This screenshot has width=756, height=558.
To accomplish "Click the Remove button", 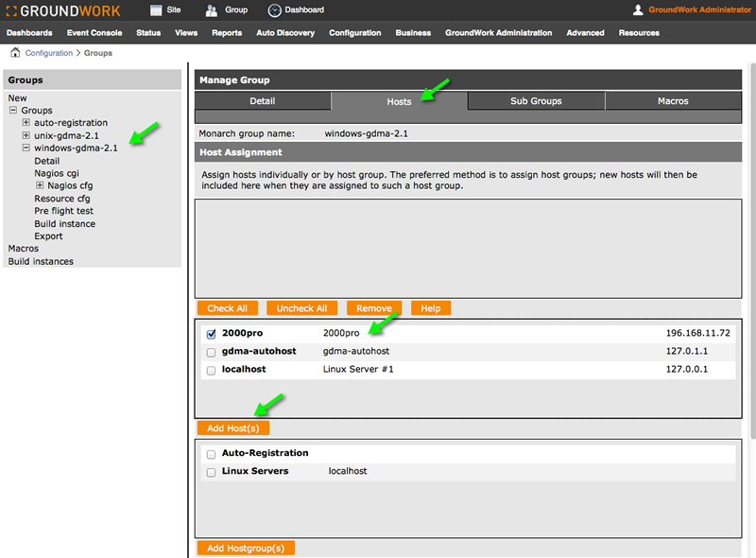I will [x=373, y=308].
